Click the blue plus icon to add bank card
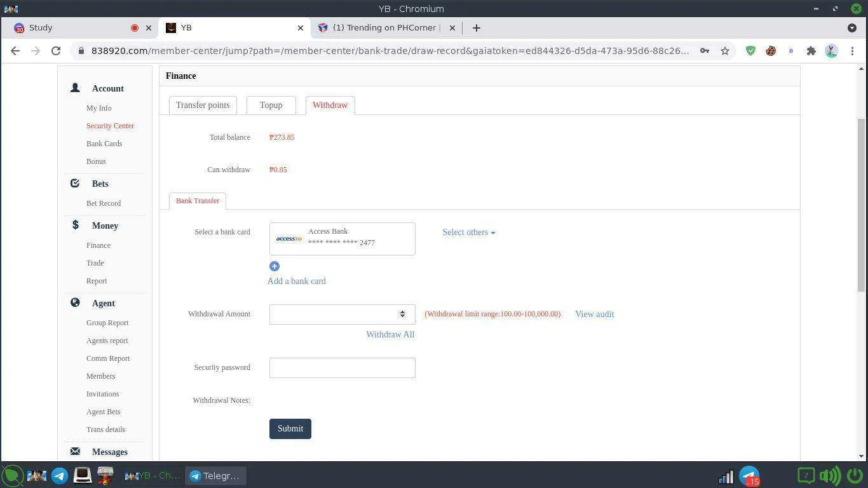This screenshot has width=868, height=488. point(275,266)
